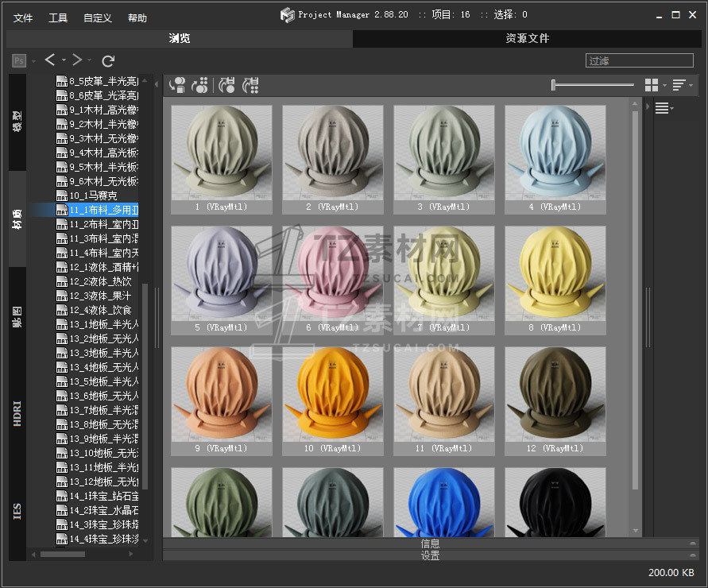The image size is (708, 588).
Task: Click the fourth toolbar icon with dashed box
Action: pyautogui.click(x=251, y=85)
